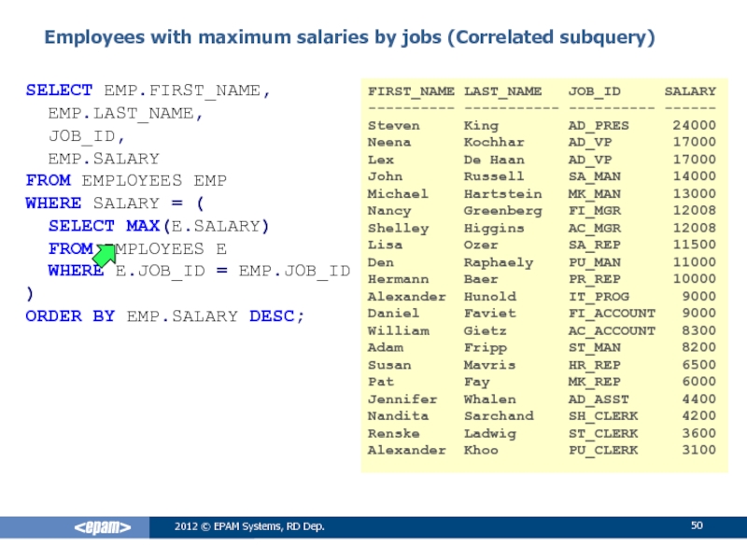Click first name 'Nandita'
747x560 pixels.
click(x=398, y=416)
